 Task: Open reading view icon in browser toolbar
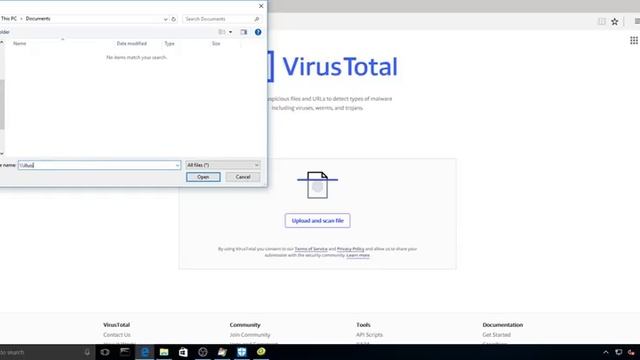(x=602, y=22)
